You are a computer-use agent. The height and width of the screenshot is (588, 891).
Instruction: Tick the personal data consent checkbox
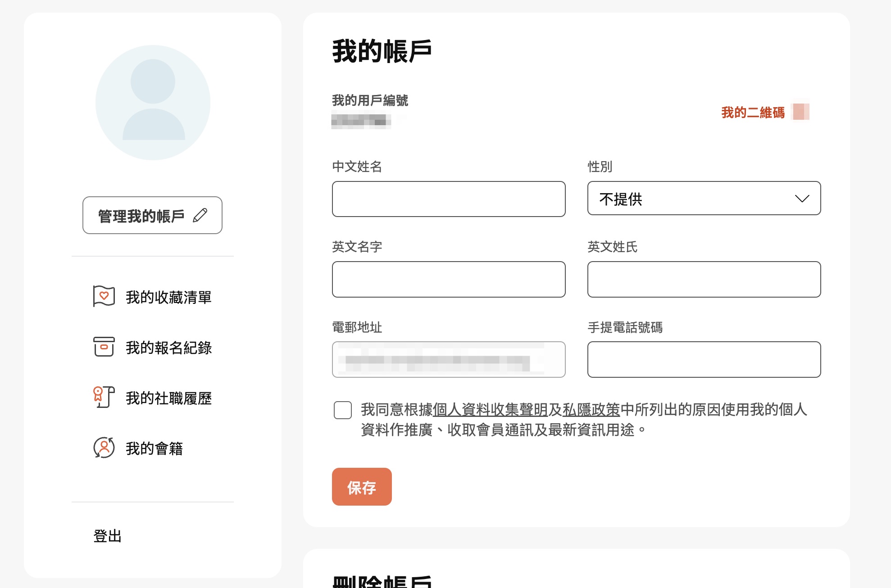coord(343,410)
